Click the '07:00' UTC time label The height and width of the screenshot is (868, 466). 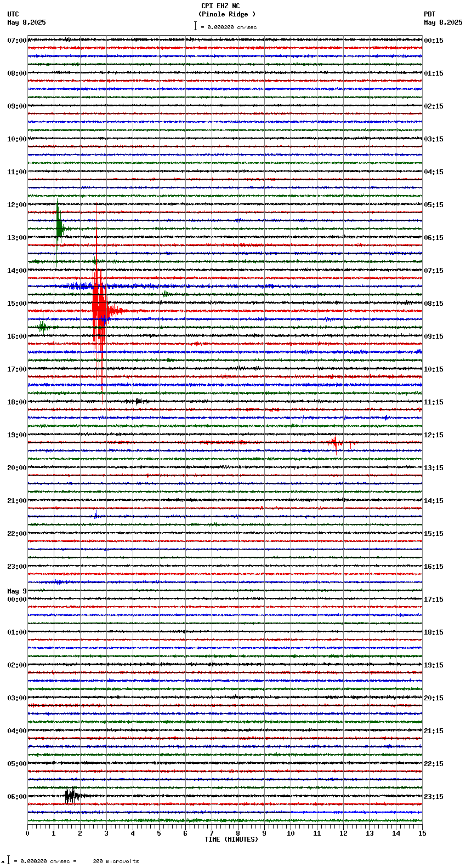click(17, 41)
